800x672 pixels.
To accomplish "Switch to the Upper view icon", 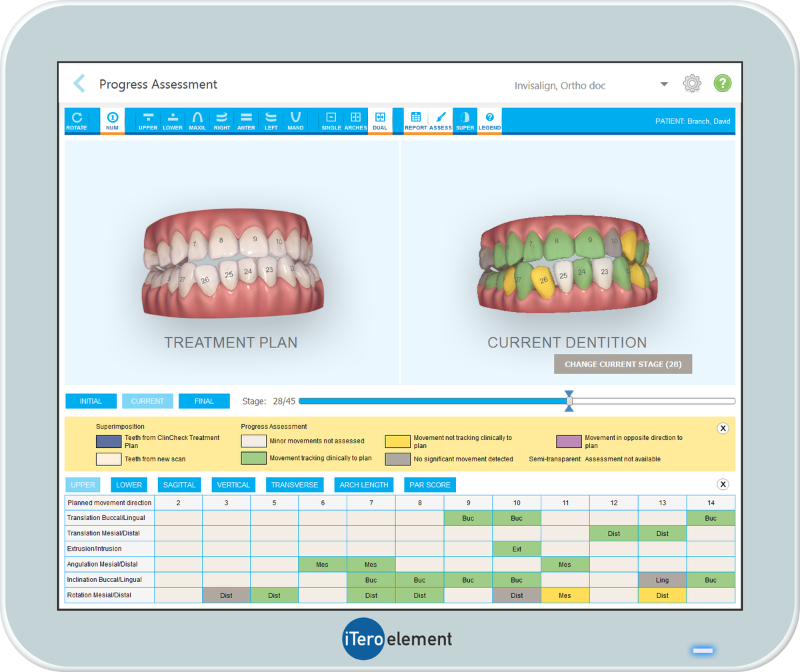I will pyautogui.click(x=148, y=121).
